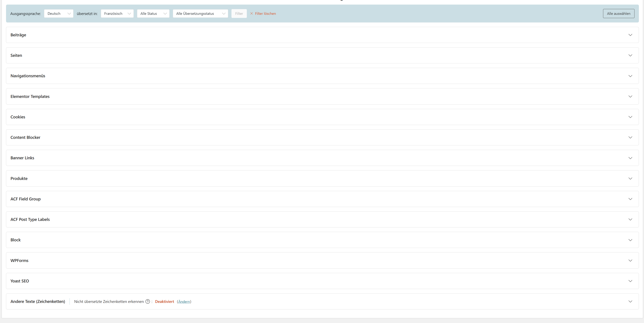The image size is (644, 323).
Task: Click the Navigationsmenüs section title
Action: click(x=28, y=76)
